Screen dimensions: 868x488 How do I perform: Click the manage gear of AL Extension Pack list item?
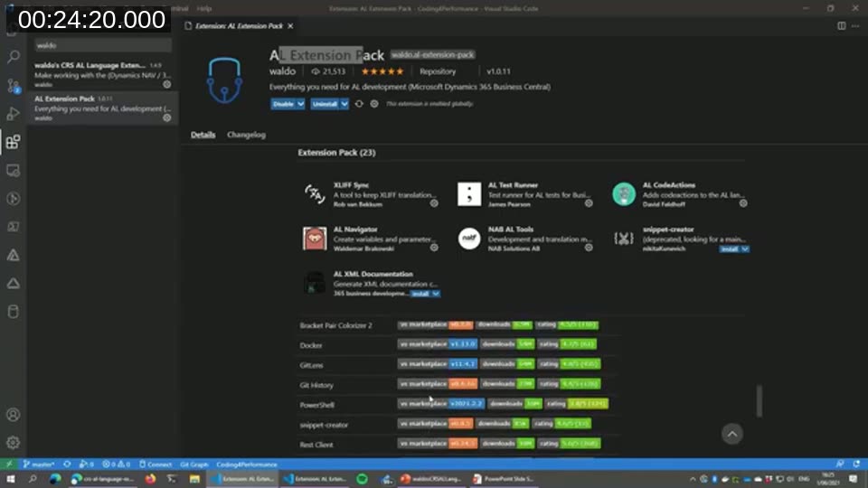point(166,117)
